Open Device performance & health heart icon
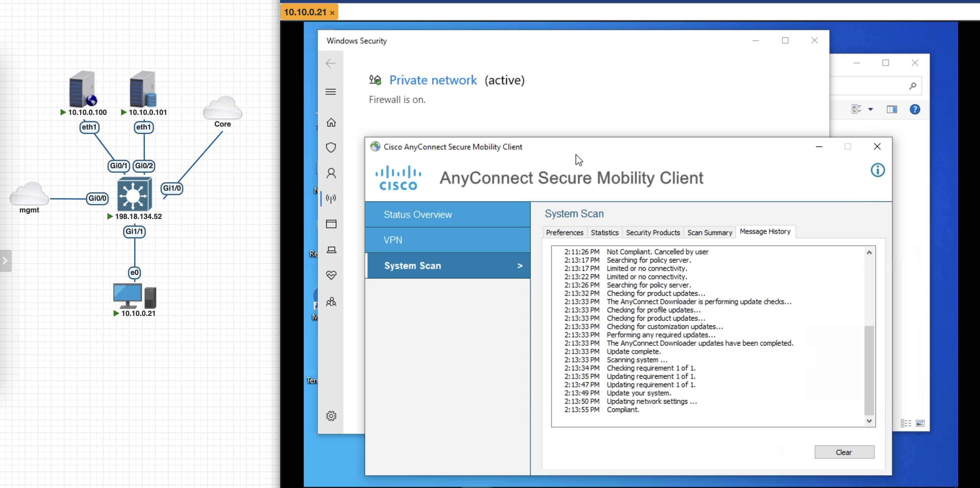This screenshot has width=980, height=488. 331,275
